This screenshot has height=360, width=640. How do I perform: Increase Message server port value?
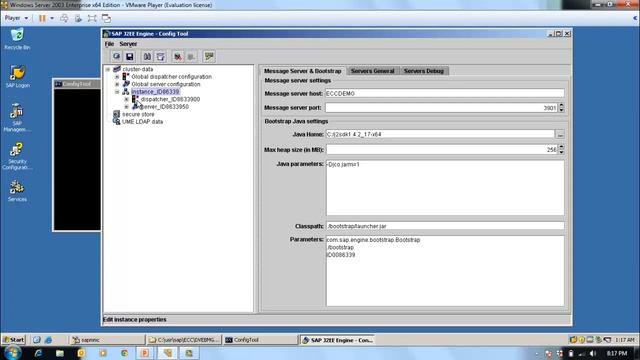click(x=562, y=105)
